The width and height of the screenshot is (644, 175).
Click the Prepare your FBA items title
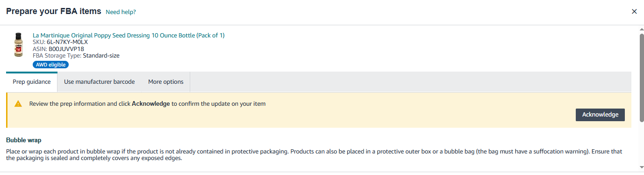[54, 11]
